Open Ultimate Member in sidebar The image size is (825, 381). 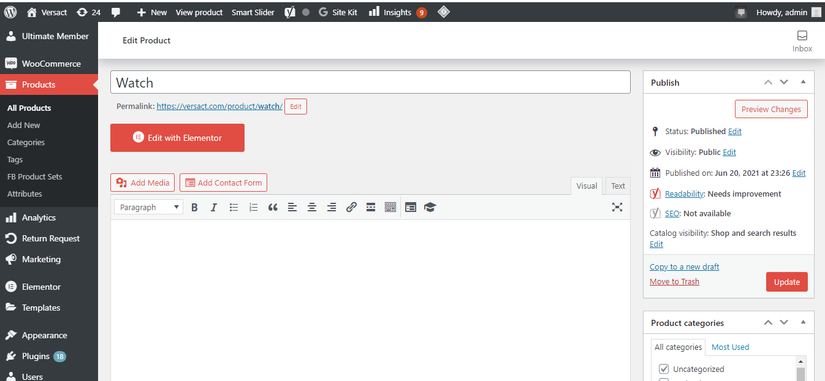[49, 36]
